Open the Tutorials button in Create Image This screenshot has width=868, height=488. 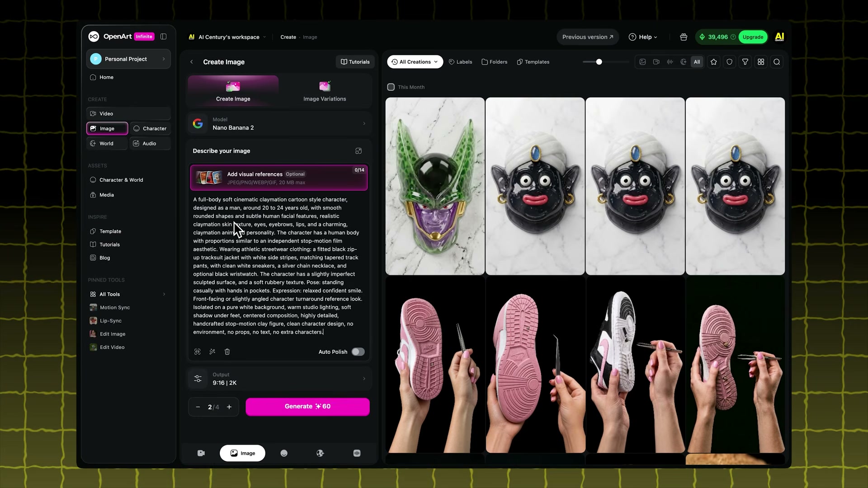click(355, 62)
